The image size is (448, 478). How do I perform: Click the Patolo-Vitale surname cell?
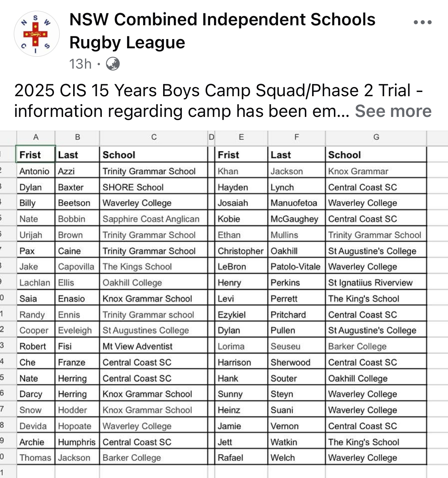click(x=296, y=266)
